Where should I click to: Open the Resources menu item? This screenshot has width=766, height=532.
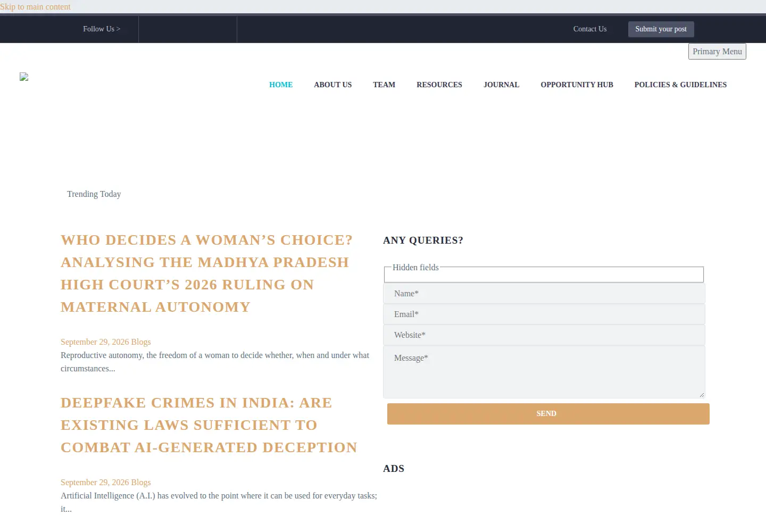click(439, 85)
